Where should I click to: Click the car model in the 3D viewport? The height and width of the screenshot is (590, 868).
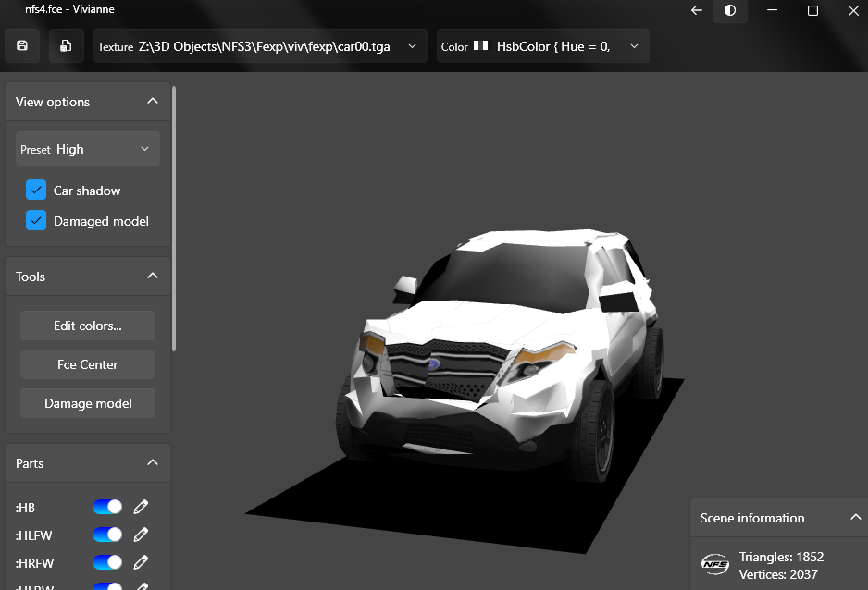coord(501,354)
